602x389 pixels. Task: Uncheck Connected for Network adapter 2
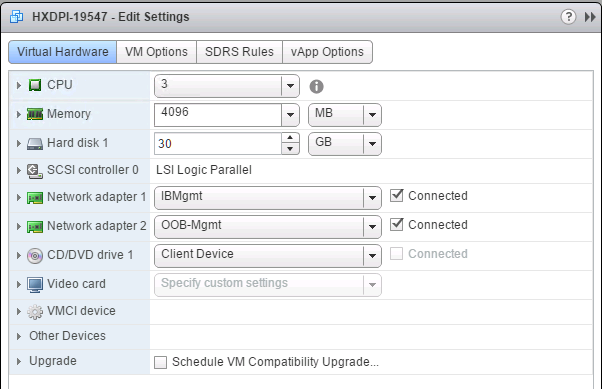[x=397, y=225]
